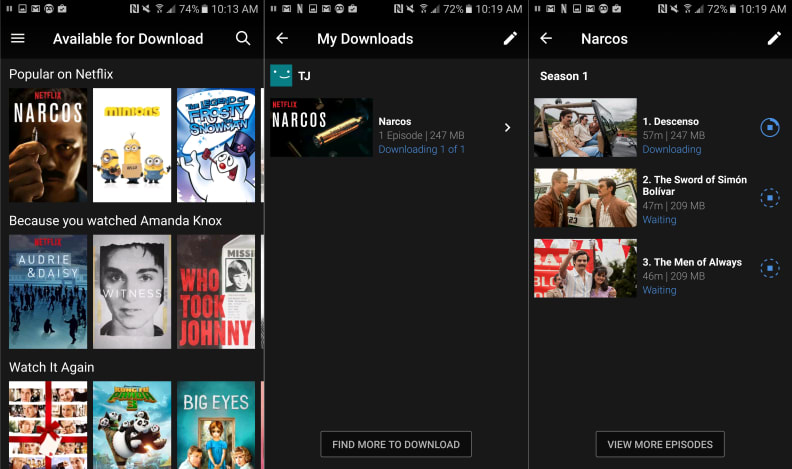The height and width of the screenshot is (469, 792).
Task: Tap the 'Season 1' label
Action: tap(564, 76)
